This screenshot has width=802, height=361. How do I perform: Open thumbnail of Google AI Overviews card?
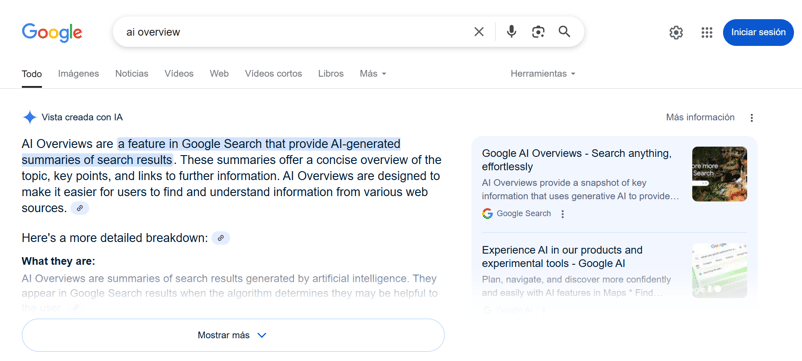[x=719, y=174]
